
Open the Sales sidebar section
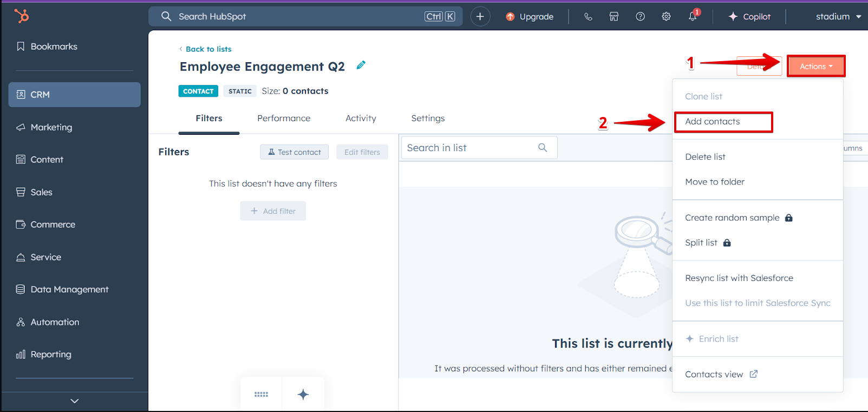(x=35, y=192)
